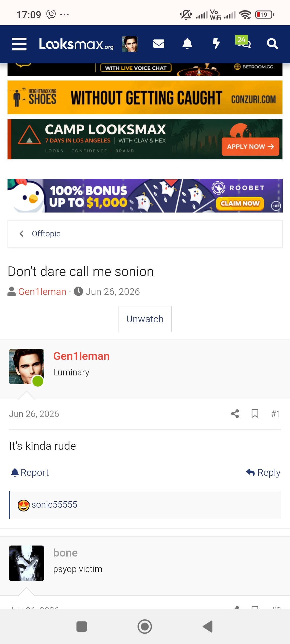Viewport: 290px width, 644px height.
Task: Open post #1 permalink
Action: (276, 414)
